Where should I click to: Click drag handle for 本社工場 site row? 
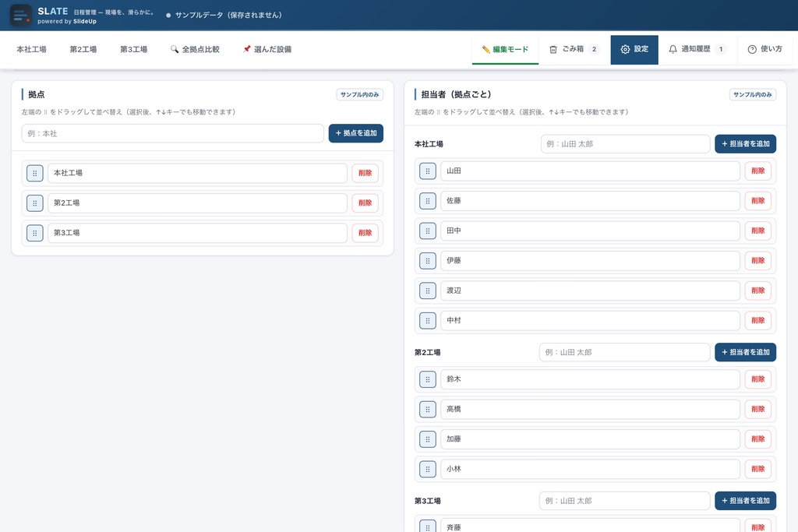pyautogui.click(x=34, y=173)
